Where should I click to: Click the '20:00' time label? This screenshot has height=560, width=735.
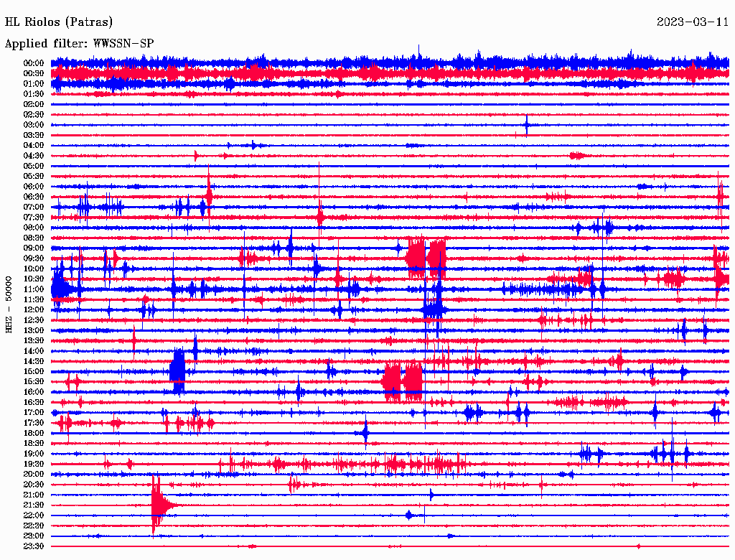(34, 475)
